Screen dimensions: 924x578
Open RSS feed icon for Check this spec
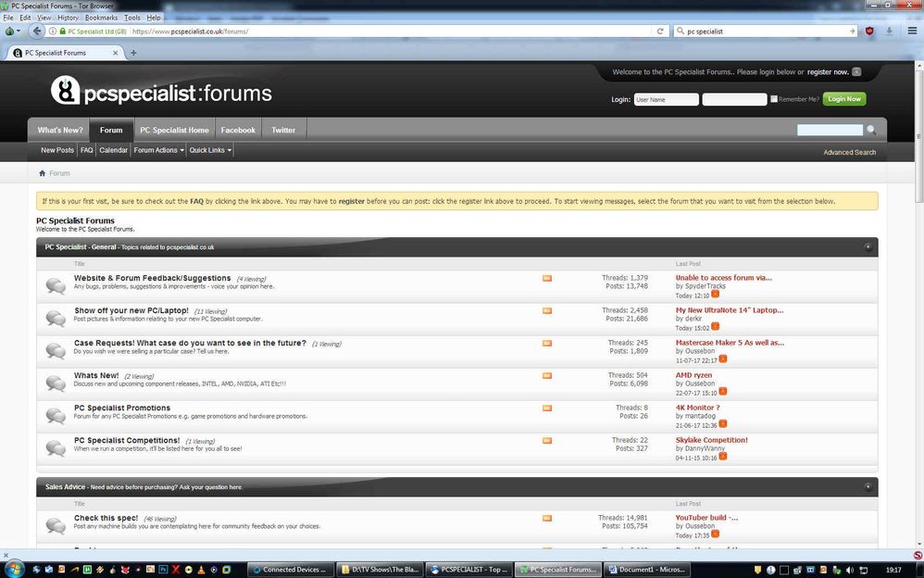547,518
